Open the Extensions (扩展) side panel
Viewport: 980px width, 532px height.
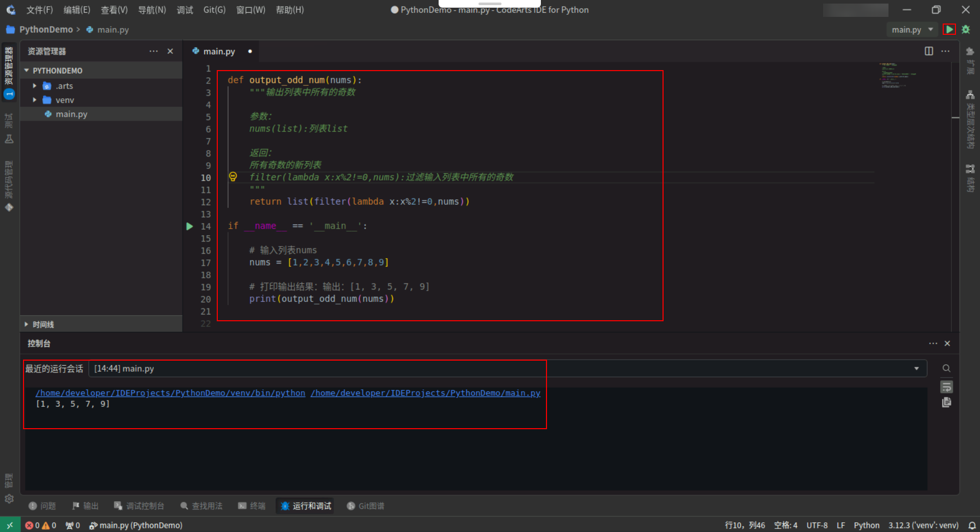[x=970, y=60]
